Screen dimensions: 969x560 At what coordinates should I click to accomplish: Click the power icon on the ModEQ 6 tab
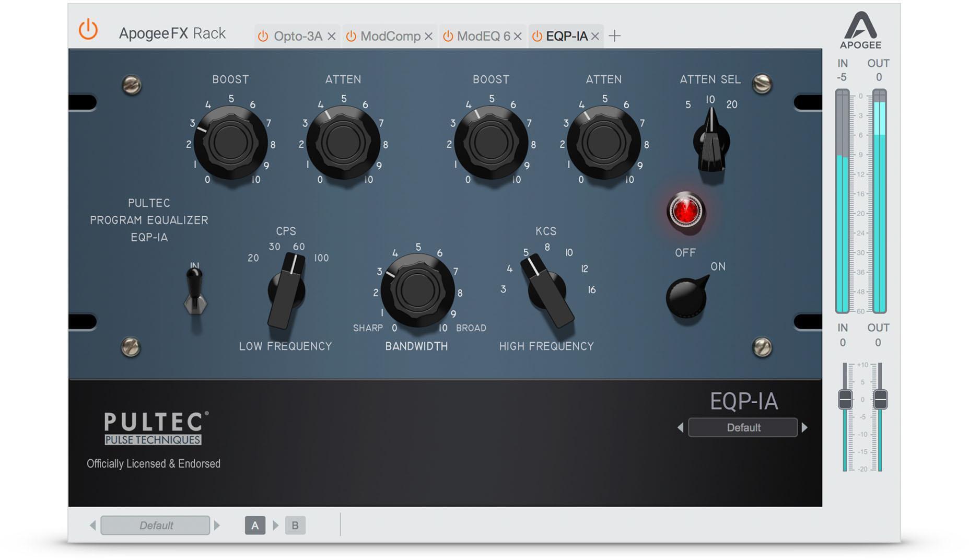[448, 36]
